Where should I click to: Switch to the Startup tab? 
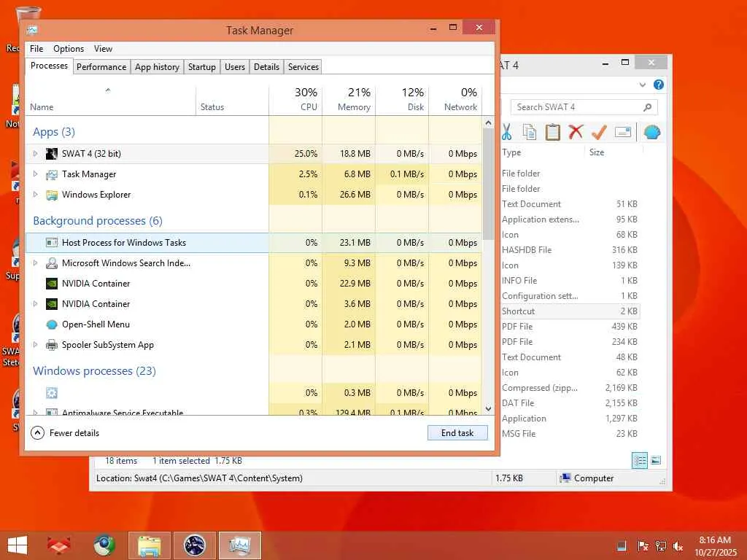[x=201, y=66]
